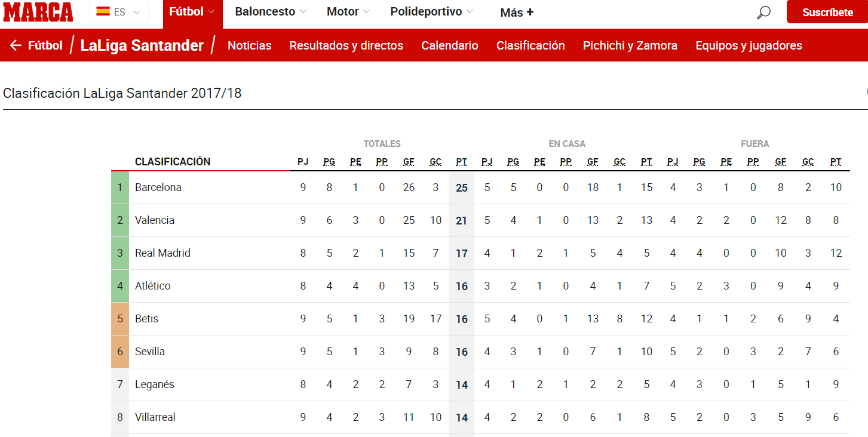Click the Suscríbete button
The width and height of the screenshot is (868, 437).
[x=827, y=12]
